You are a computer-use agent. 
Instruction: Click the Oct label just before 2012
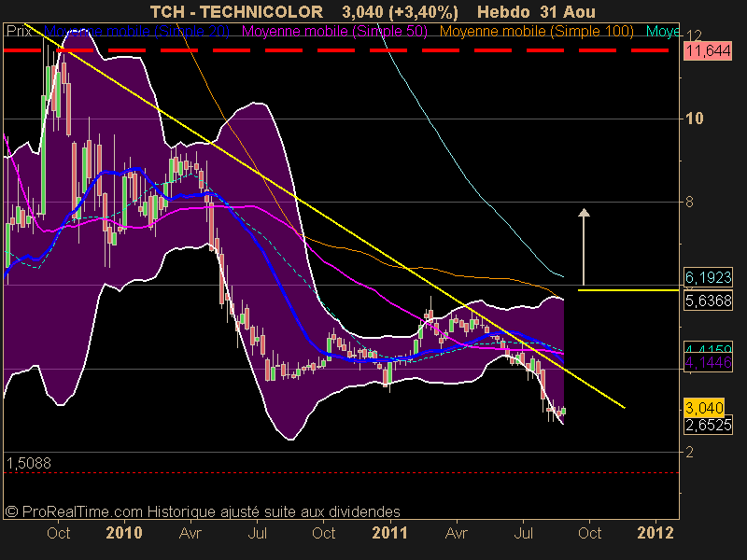coord(590,533)
